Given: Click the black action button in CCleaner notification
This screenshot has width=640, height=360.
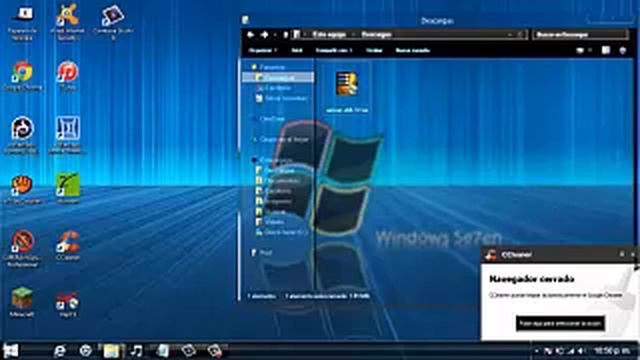Looking at the screenshot, I should [560, 323].
